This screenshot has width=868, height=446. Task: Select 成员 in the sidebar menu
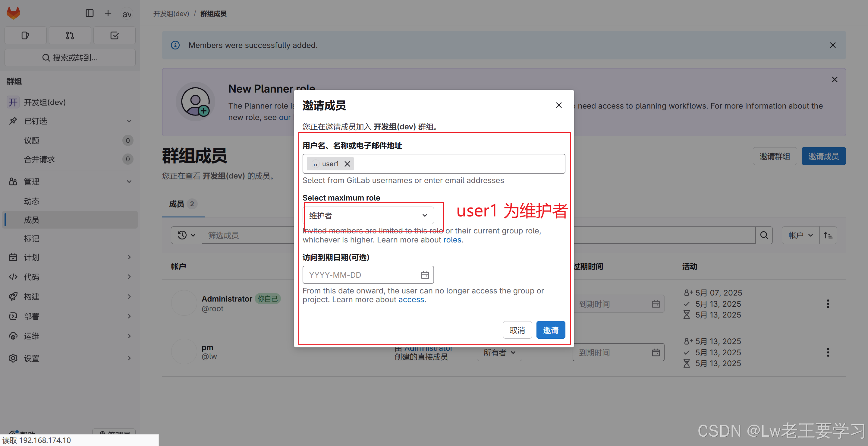32,220
